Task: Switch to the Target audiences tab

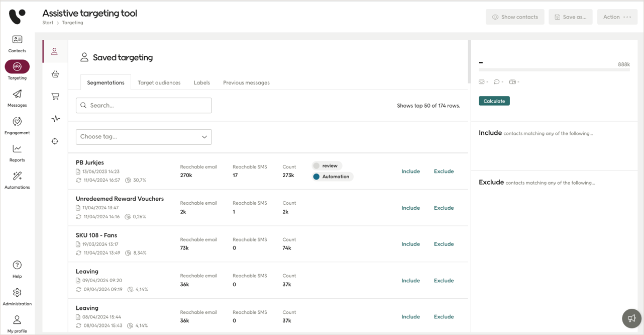Action: 159,82
